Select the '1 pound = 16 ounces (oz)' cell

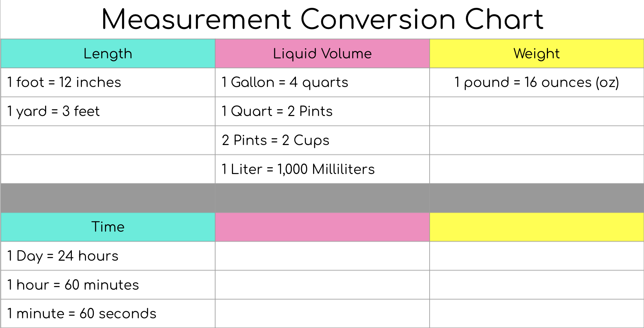click(x=536, y=82)
